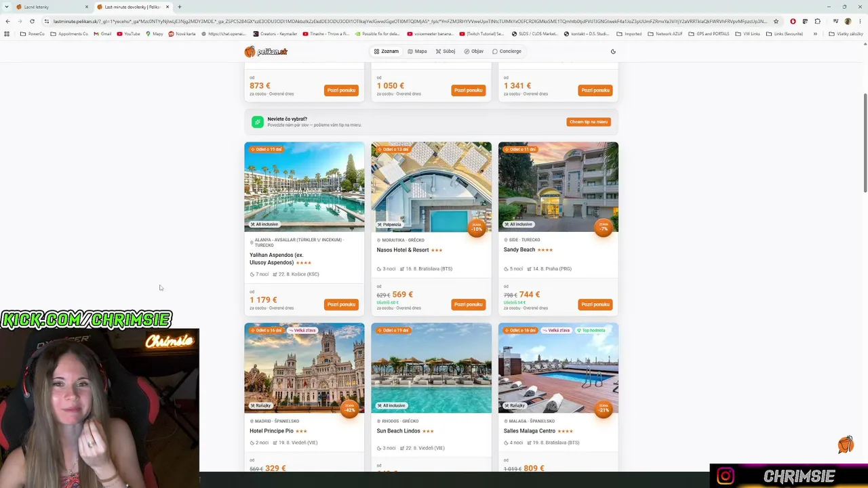Toggle dark mode moon icon
The width and height of the screenshot is (868, 488).
coord(613,52)
